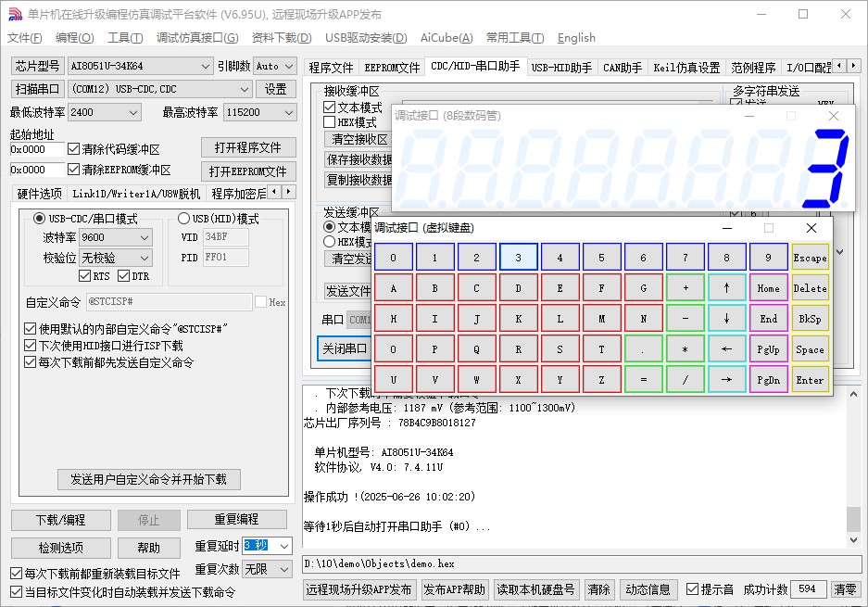868x607 pixels.
Task: Click the 成功计数 594 field
Action: pos(808,589)
